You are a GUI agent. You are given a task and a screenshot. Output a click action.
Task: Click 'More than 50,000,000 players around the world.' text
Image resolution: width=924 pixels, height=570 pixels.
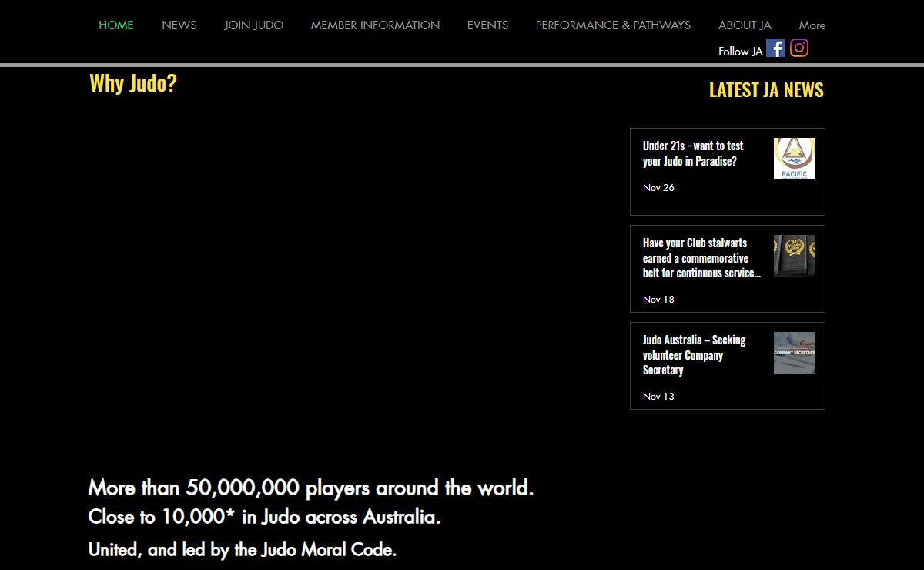[311, 488]
